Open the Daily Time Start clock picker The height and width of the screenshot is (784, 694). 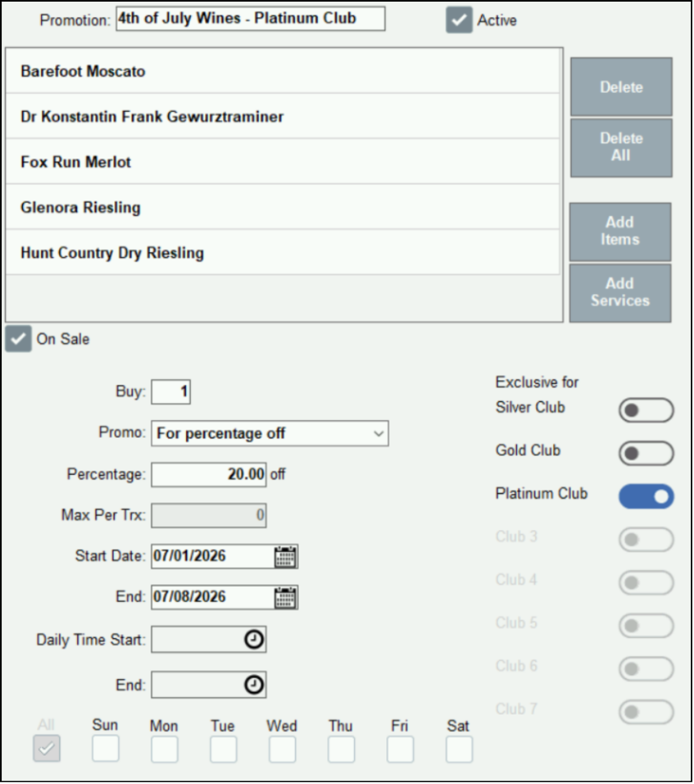(254, 640)
